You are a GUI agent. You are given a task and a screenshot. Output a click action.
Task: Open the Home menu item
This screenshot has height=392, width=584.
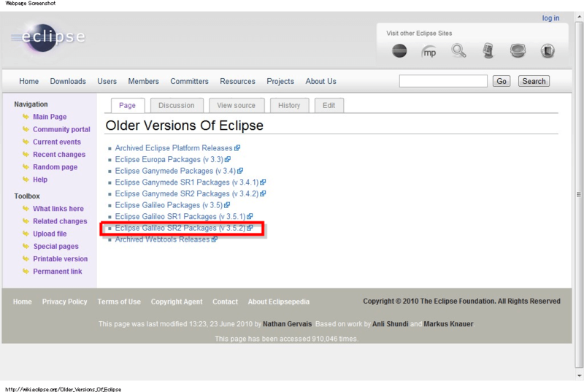coord(28,81)
